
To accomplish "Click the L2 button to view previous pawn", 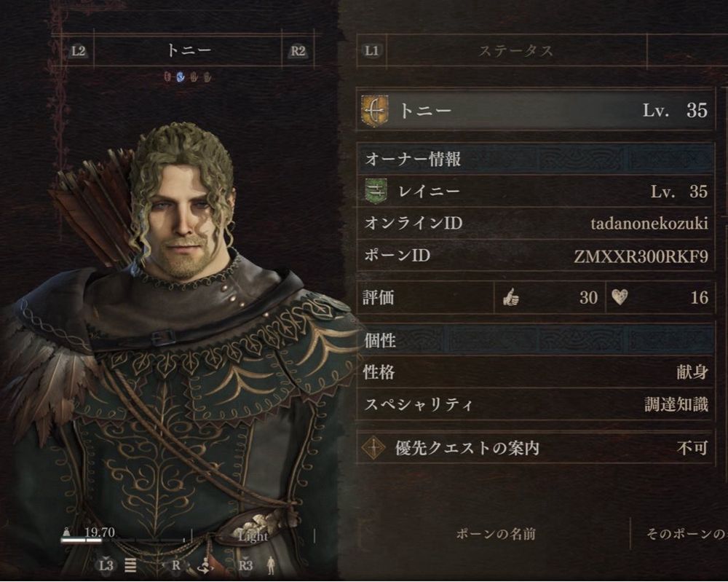I will [79, 51].
